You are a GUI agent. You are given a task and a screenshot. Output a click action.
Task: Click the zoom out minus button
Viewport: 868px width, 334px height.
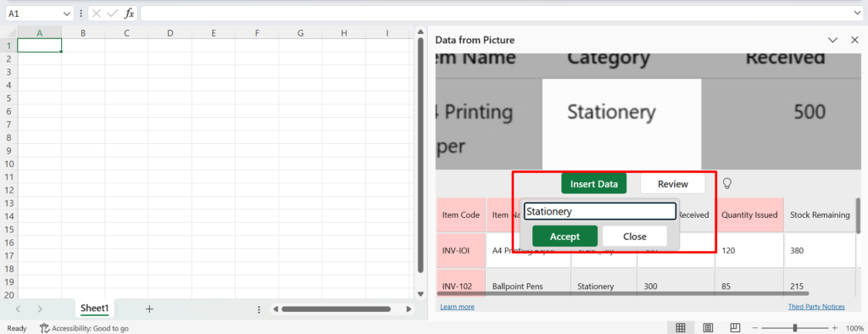[x=754, y=328]
